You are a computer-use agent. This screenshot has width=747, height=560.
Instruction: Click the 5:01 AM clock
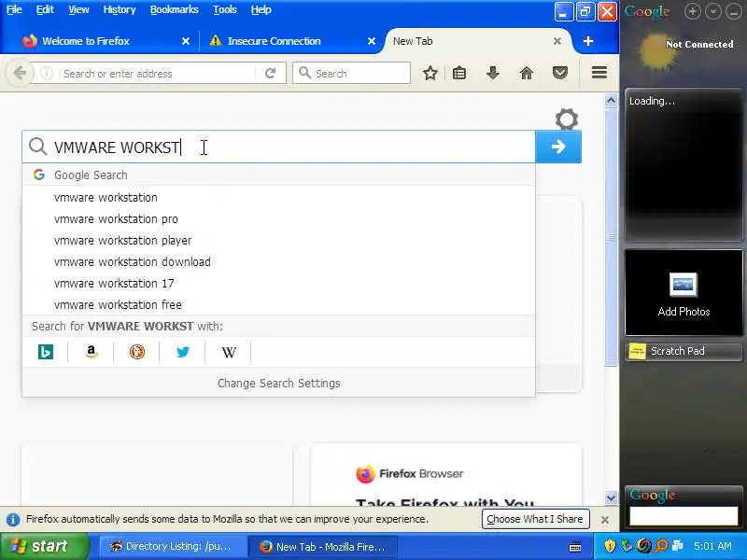tap(712, 546)
